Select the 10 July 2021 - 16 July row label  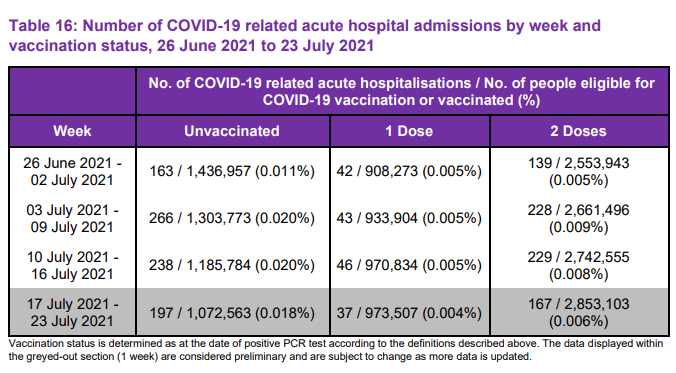point(72,265)
